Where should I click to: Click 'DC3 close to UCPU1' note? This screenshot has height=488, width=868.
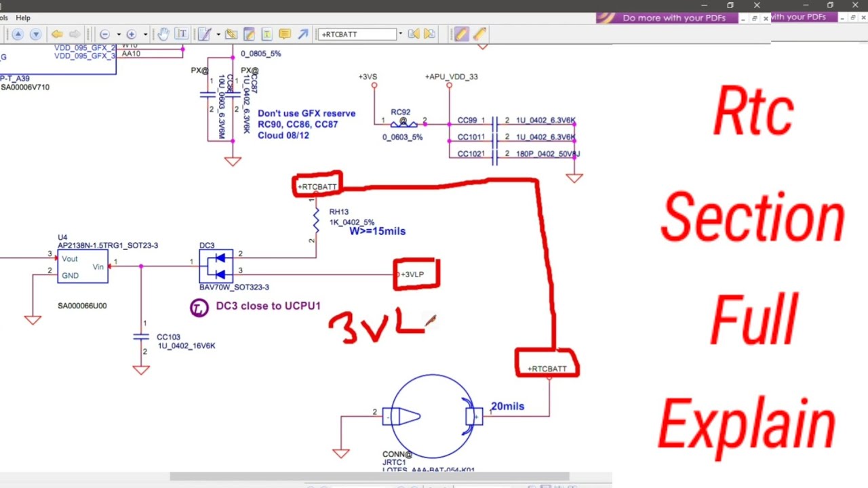click(x=268, y=306)
